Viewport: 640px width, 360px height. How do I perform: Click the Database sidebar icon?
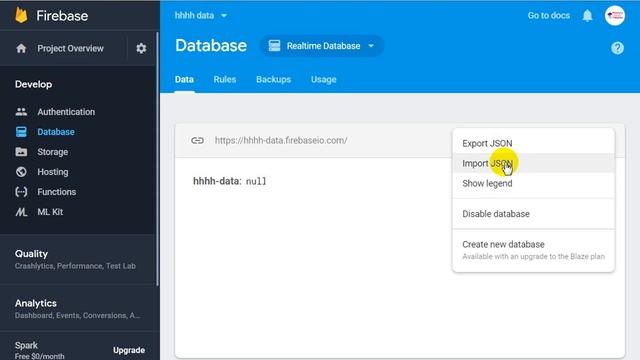point(21,132)
